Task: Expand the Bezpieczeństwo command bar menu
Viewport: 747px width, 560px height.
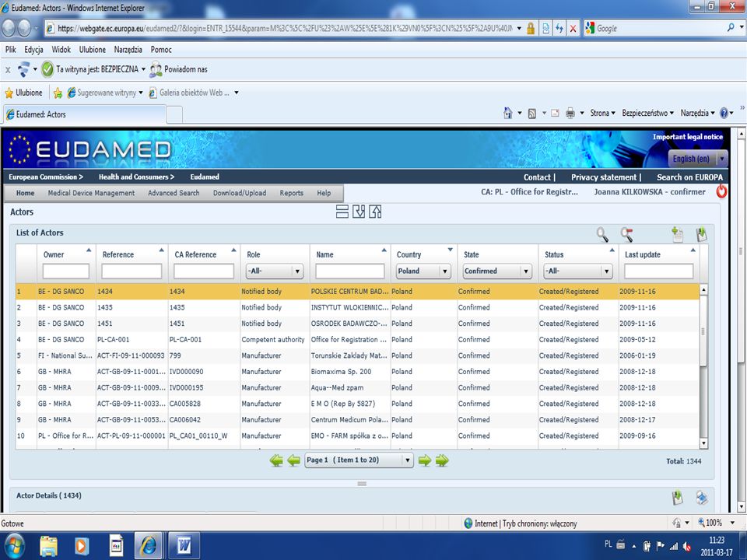Action: click(648, 113)
